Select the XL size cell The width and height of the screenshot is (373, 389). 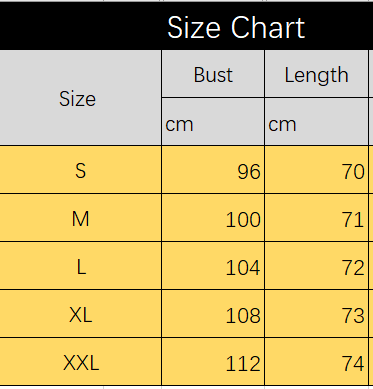click(81, 314)
